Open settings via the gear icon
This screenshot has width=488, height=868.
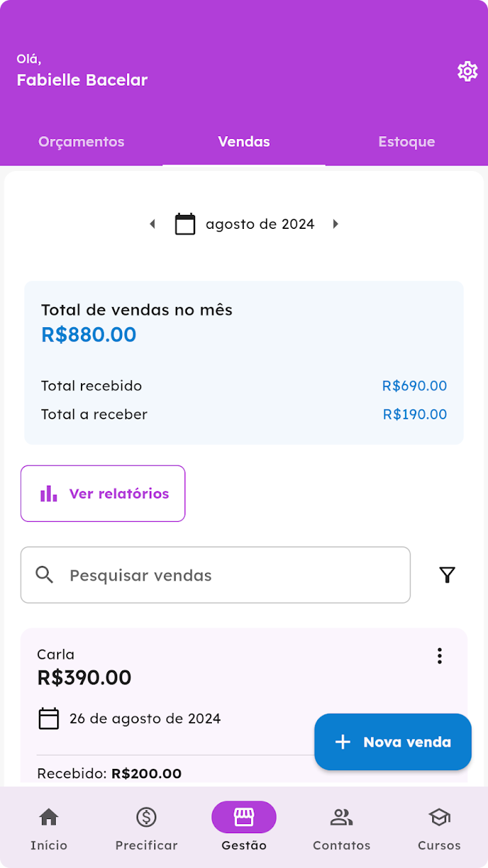(x=467, y=71)
